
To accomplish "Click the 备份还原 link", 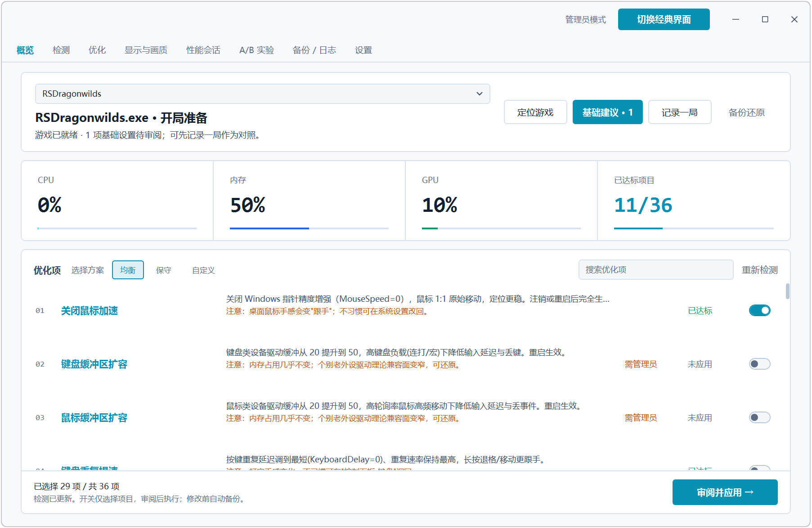I will point(747,112).
